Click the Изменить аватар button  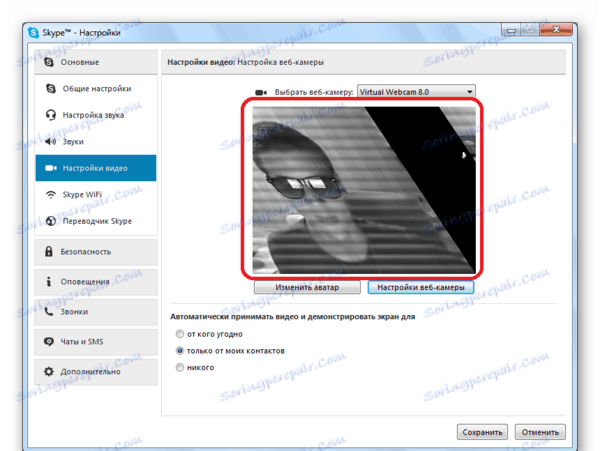pos(307,287)
